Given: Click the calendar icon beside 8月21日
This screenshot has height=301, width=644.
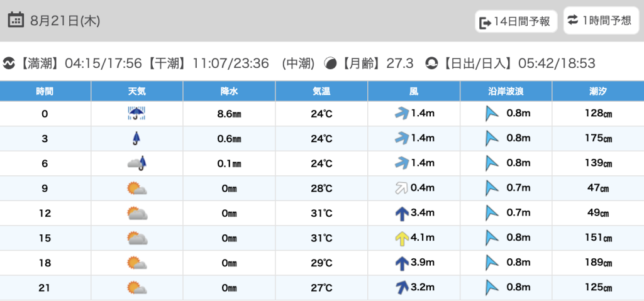Looking at the screenshot, I should tap(16, 20).
